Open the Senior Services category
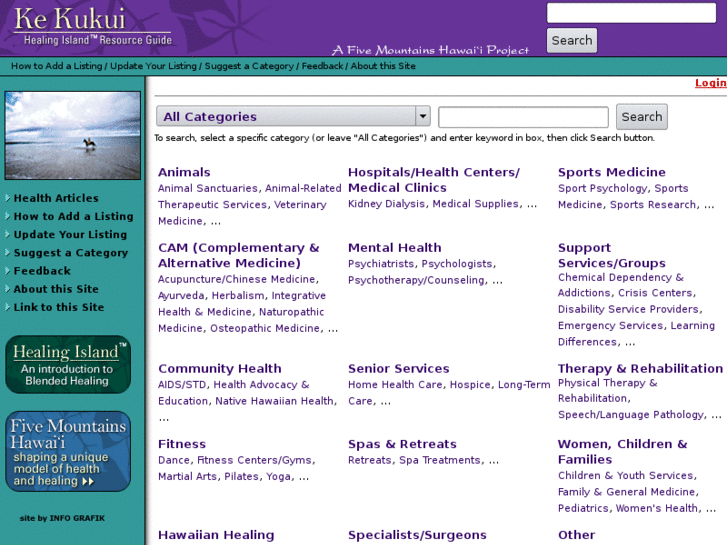 point(399,368)
